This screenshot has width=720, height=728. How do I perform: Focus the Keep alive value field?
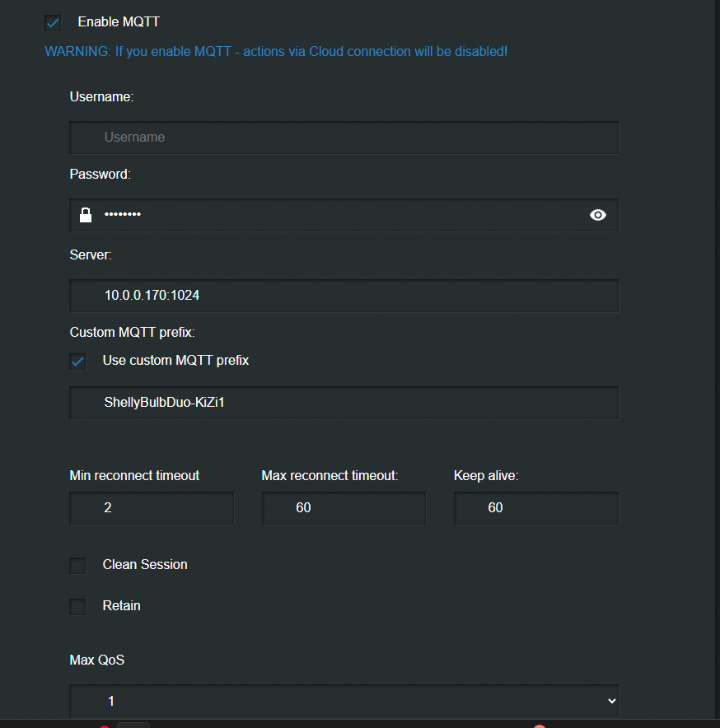click(535, 508)
